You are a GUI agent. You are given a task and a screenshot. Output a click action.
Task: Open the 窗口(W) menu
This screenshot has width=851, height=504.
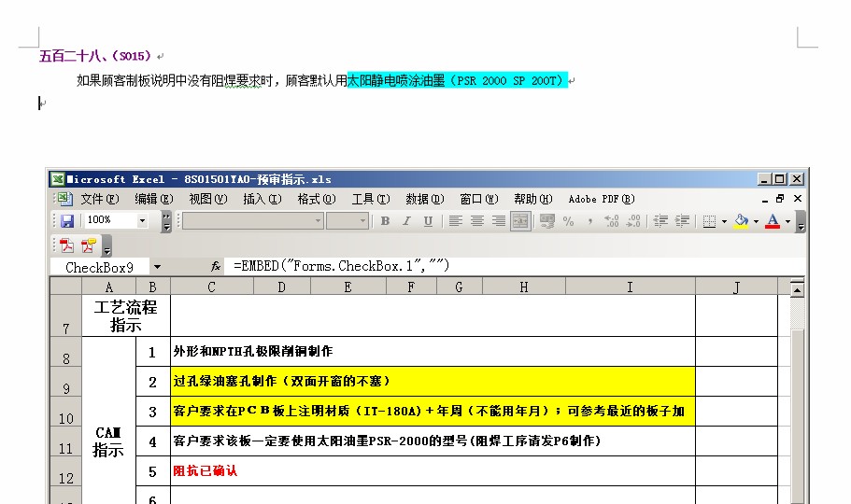tap(479, 199)
